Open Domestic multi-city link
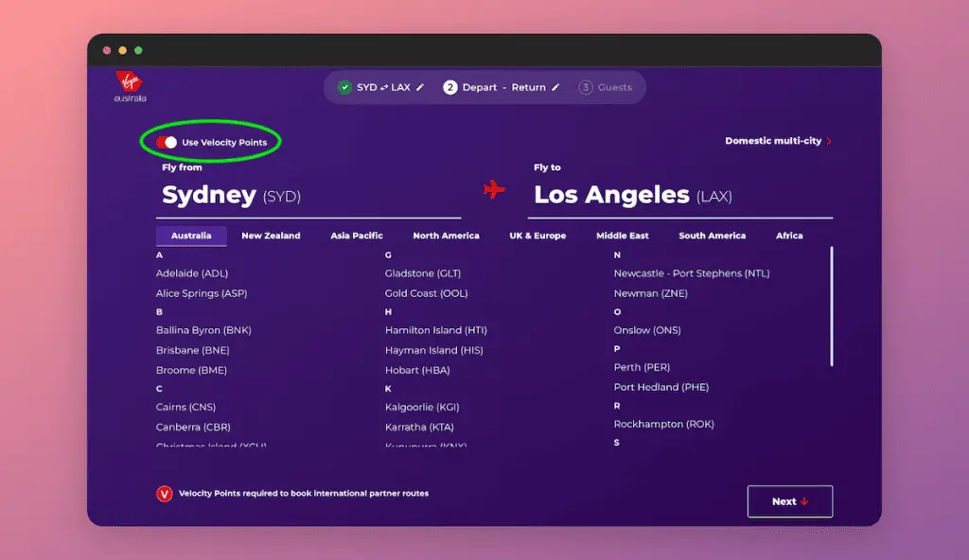 [x=778, y=141]
